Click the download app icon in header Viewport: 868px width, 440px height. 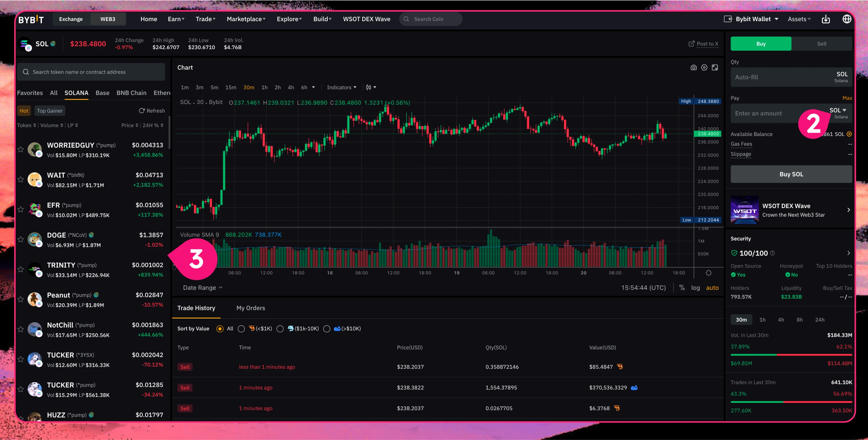click(x=826, y=19)
